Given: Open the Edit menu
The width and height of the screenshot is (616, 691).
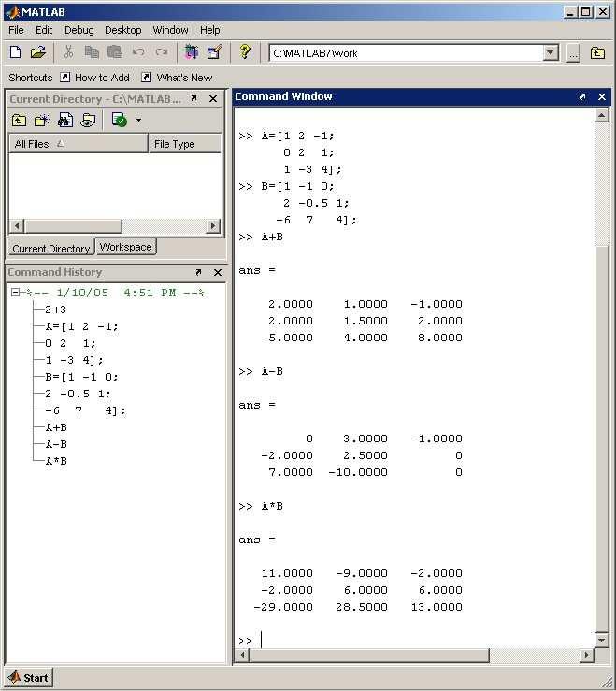Looking at the screenshot, I should pyautogui.click(x=44, y=30).
